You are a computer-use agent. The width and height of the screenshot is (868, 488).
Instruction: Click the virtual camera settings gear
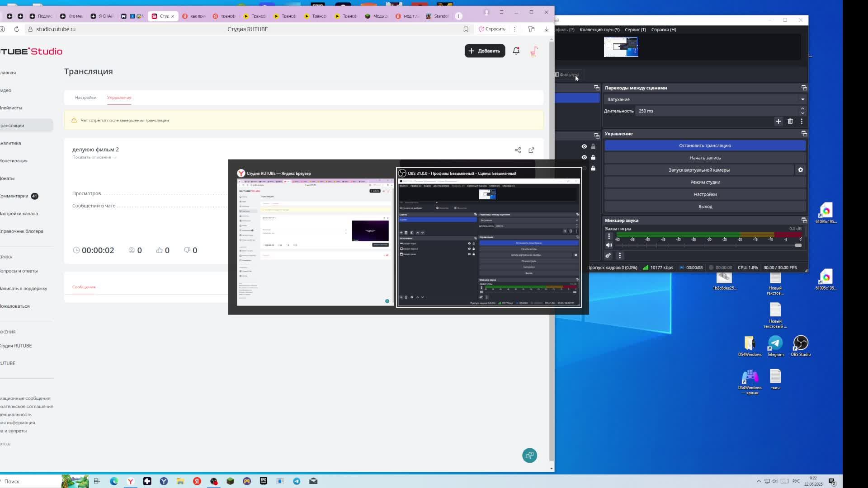[x=800, y=170]
